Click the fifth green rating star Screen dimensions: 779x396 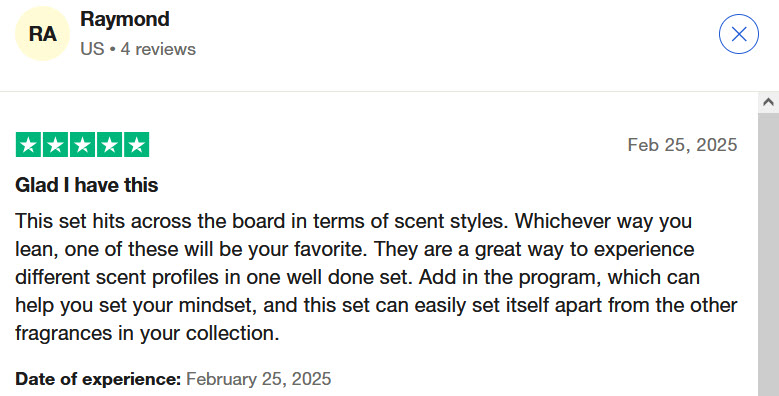(x=136, y=145)
